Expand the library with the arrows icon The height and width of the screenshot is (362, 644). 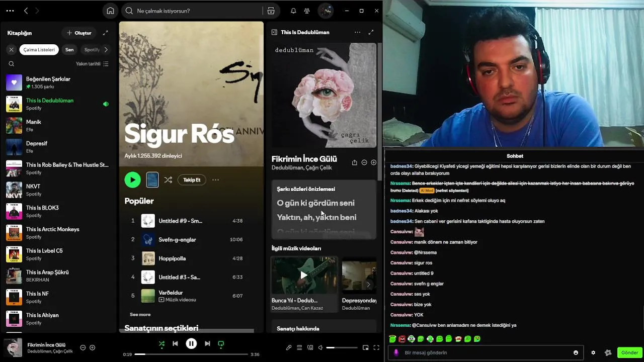coord(105,33)
